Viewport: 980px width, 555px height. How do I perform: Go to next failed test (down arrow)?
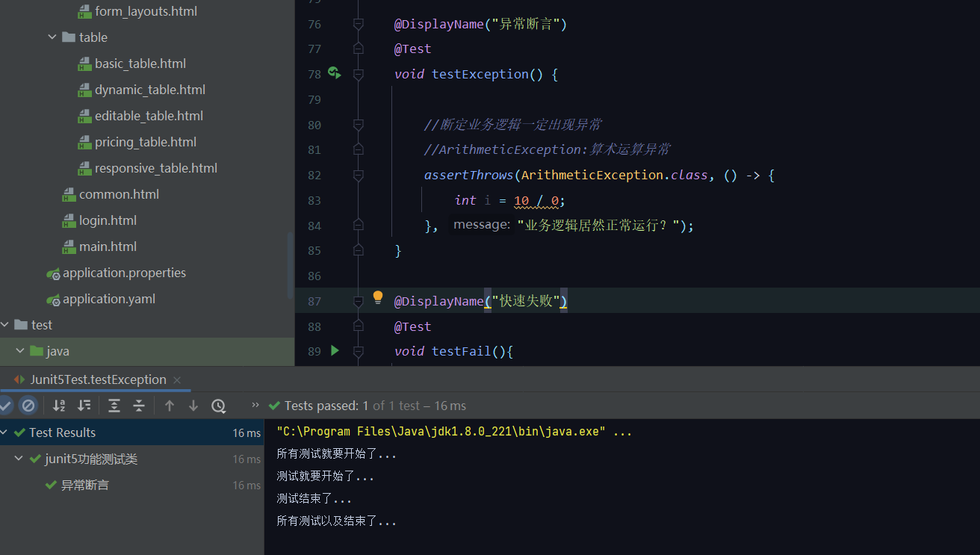click(193, 406)
